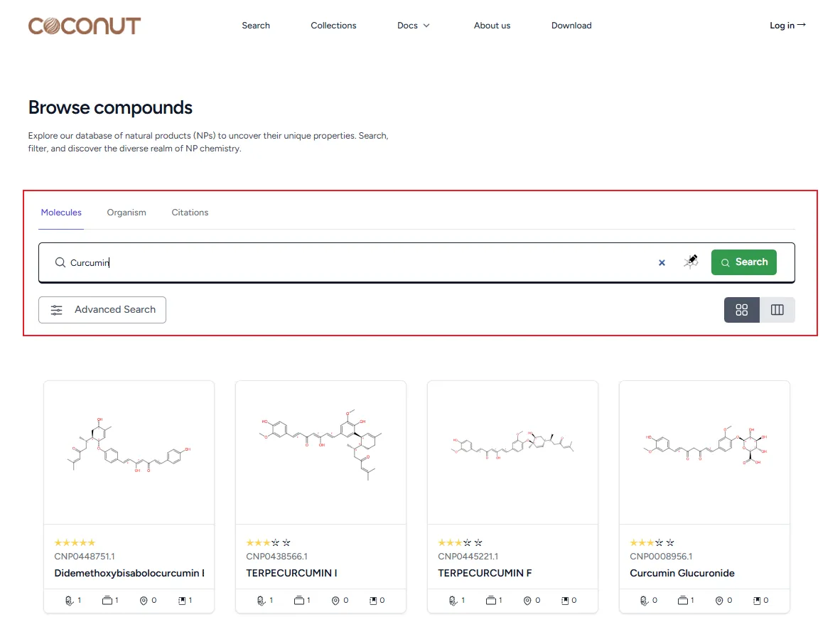The width and height of the screenshot is (840, 622).
Task: Click citations icon on Curcumin Glucuronide card
Action: [x=756, y=601]
